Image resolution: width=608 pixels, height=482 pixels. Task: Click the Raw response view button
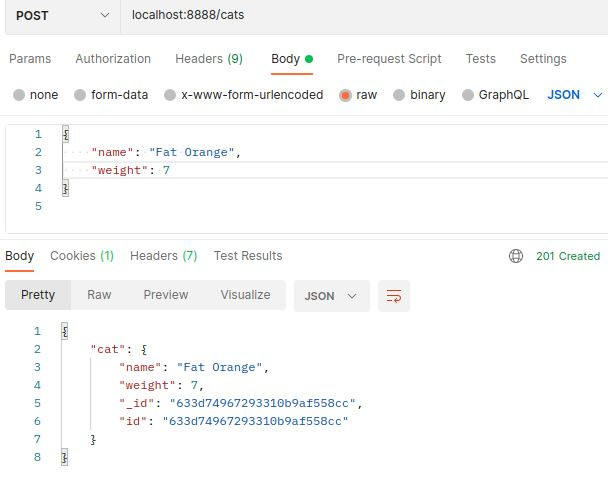99,295
